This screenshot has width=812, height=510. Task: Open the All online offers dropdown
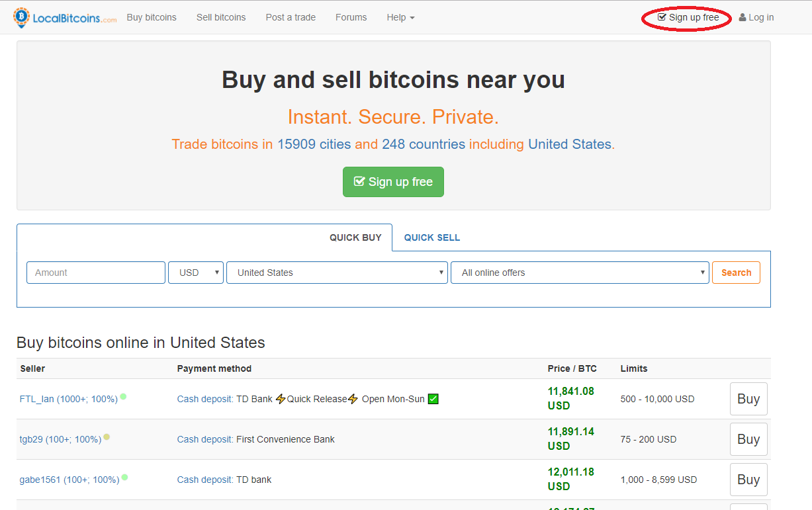[579, 273]
